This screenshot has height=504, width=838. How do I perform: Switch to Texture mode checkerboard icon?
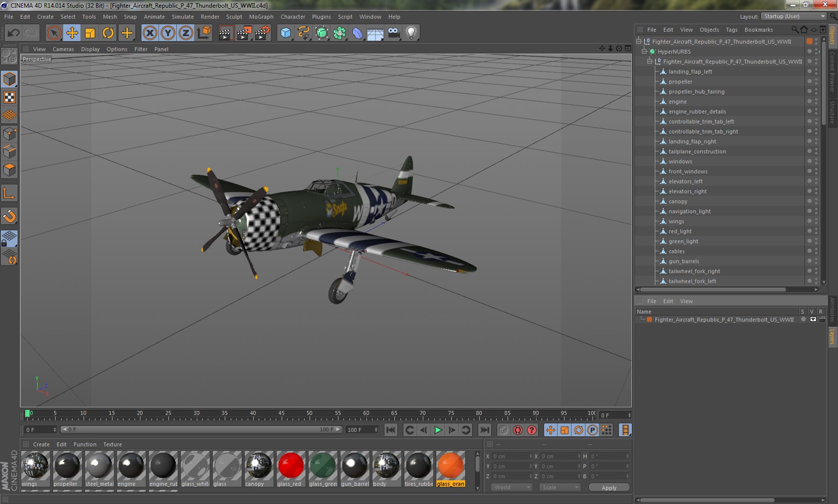[x=9, y=97]
